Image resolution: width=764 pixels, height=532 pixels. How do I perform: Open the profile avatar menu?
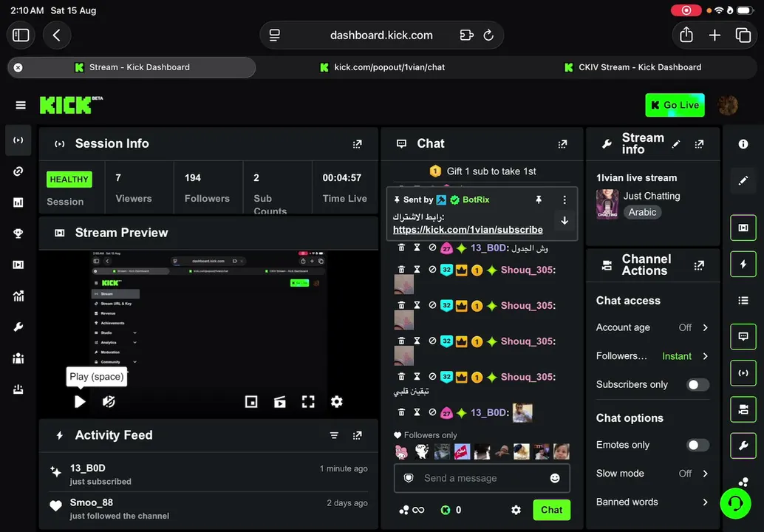(728, 105)
